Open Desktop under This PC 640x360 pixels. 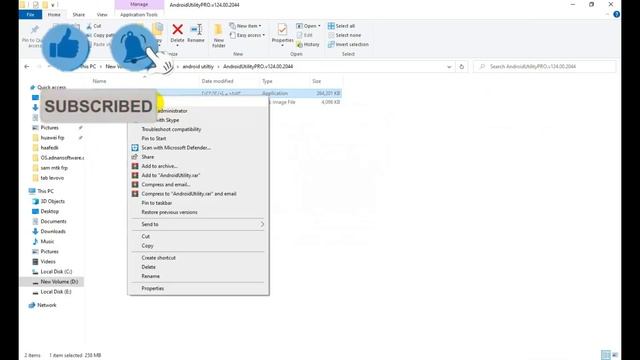point(49,211)
